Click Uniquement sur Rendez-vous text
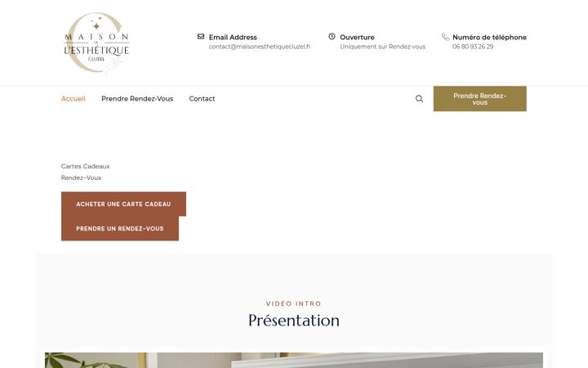This screenshot has height=368, width=588. (x=382, y=47)
